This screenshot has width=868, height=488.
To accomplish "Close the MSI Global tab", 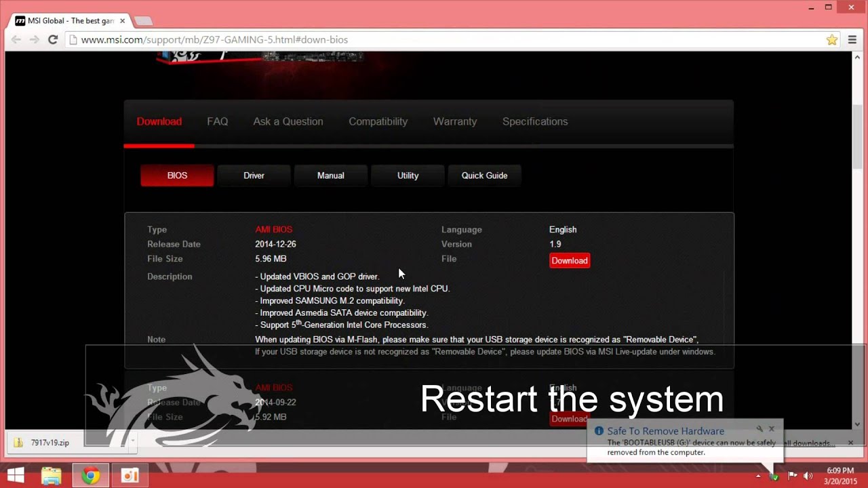I will point(123,21).
